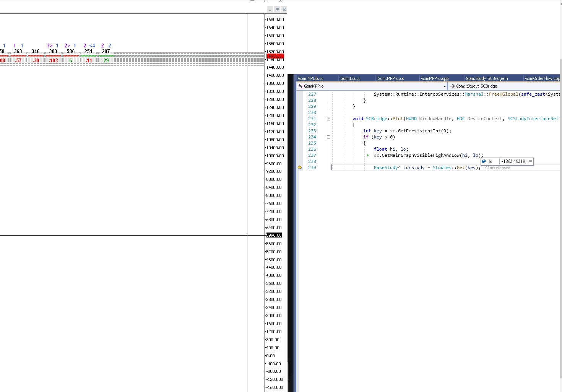Click the yellow current-statement arrow on line 239

(300, 168)
